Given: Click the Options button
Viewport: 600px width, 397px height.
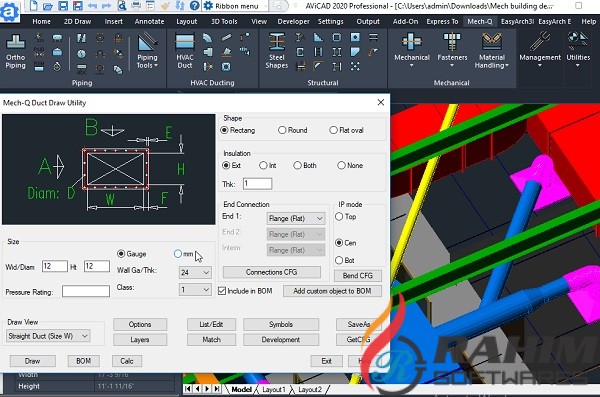Looking at the screenshot, I should tap(140, 324).
